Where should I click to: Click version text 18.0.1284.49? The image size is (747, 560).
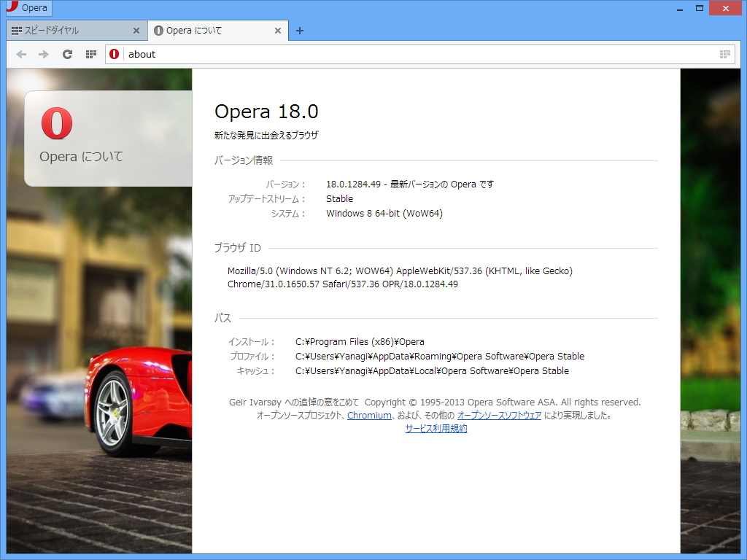(354, 184)
